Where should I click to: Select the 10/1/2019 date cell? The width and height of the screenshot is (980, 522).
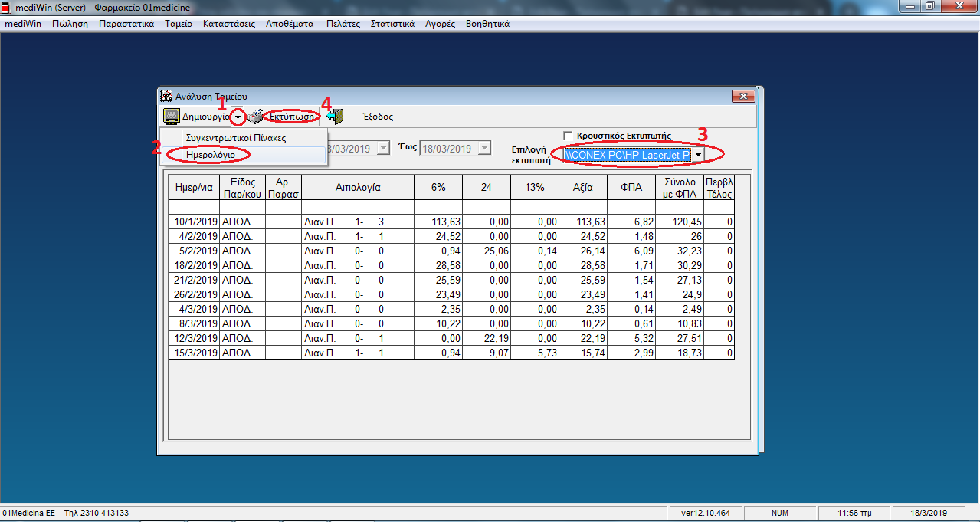pyautogui.click(x=194, y=222)
